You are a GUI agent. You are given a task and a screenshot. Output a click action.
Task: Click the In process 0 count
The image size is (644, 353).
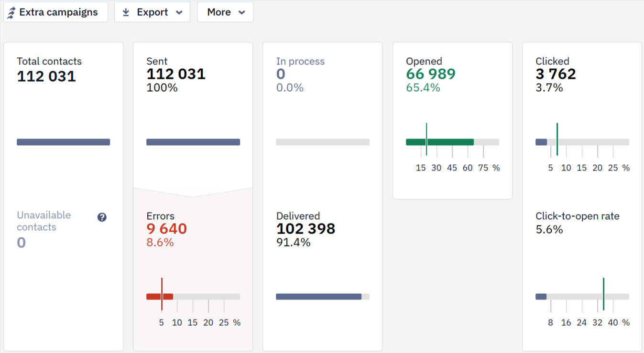tap(281, 74)
